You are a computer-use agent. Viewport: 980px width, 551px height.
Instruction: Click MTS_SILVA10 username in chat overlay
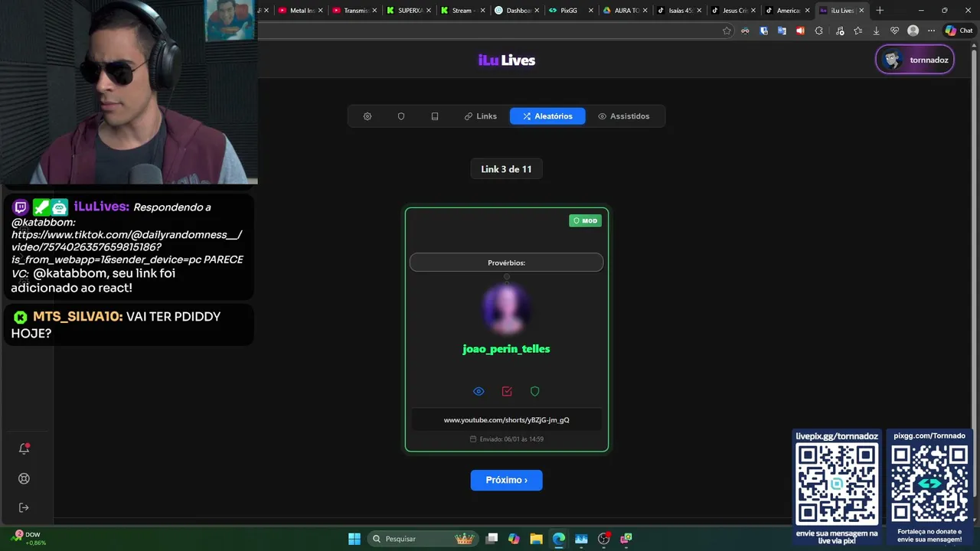77,317
